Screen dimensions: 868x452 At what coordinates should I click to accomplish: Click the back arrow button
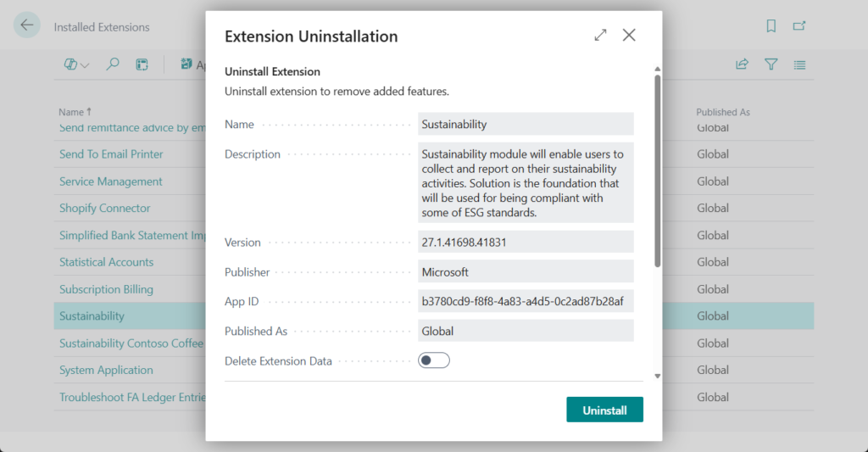pos(27,25)
